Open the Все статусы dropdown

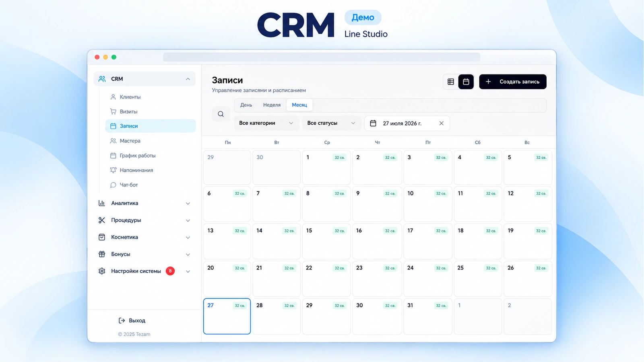pyautogui.click(x=332, y=123)
